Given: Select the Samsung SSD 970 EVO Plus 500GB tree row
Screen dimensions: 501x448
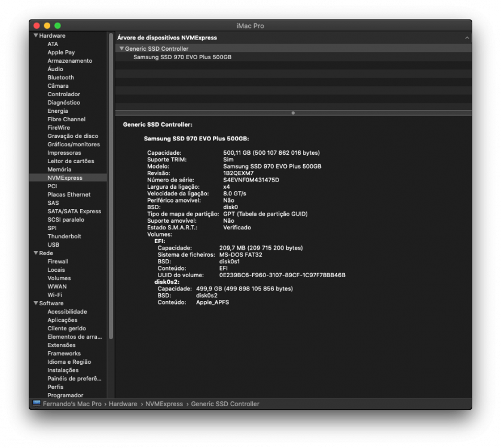Looking at the screenshot, I should 294,57.
